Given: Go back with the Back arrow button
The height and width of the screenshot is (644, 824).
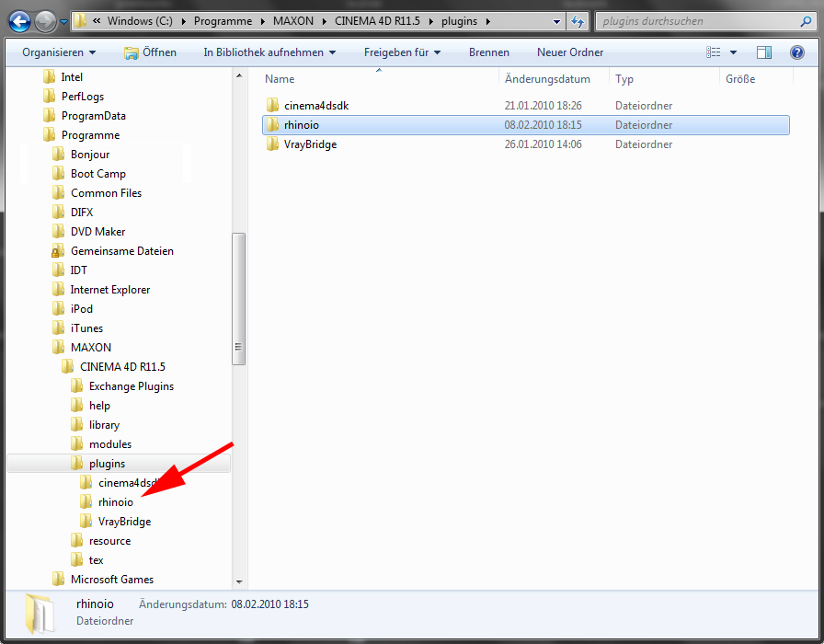Looking at the screenshot, I should (x=20, y=21).
